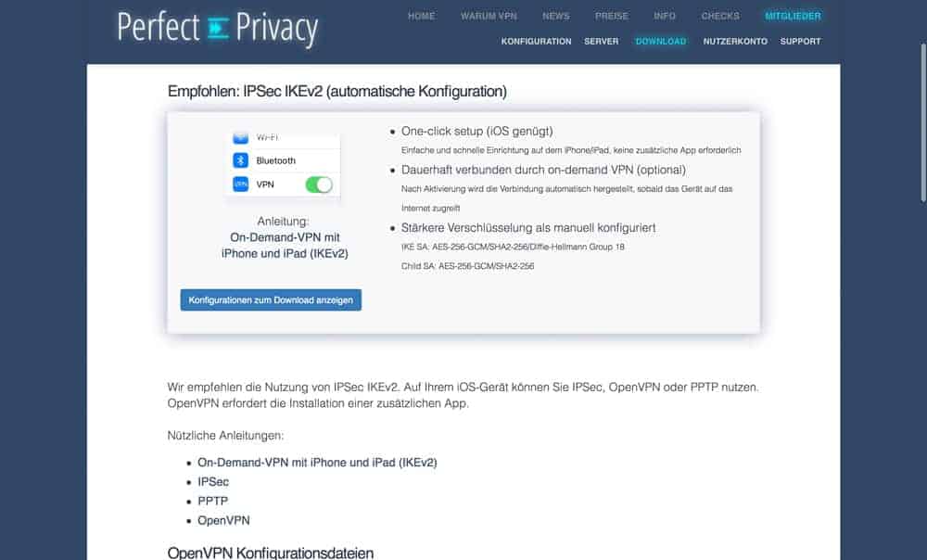Open the IPSec guide link

213,482
